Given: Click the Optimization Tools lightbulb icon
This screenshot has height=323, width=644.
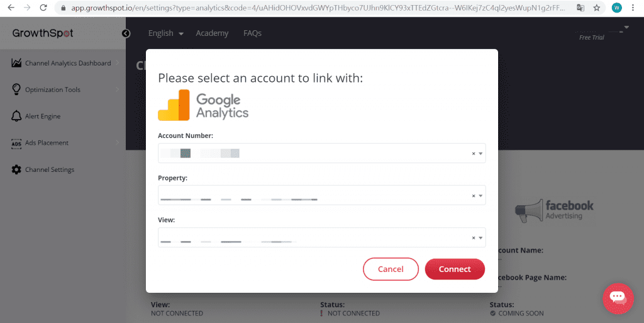Looking at the screenshot, I should tap(16, 89).
